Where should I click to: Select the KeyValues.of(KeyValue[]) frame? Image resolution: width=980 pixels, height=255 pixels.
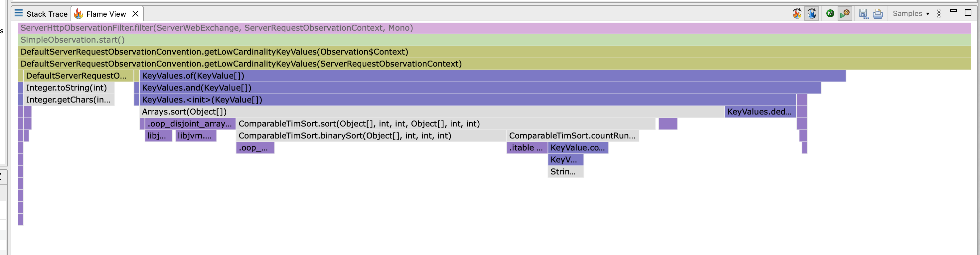[493, 76]
